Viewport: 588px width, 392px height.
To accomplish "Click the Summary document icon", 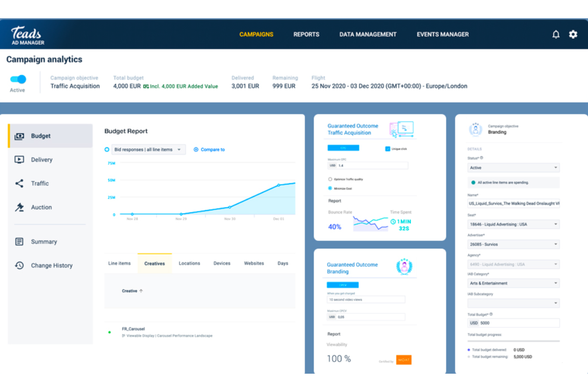I will tap(19, 241).
